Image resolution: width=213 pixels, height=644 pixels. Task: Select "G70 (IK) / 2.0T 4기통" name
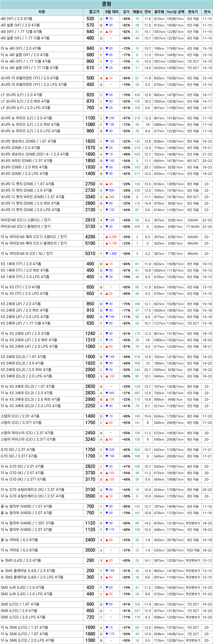18,450
